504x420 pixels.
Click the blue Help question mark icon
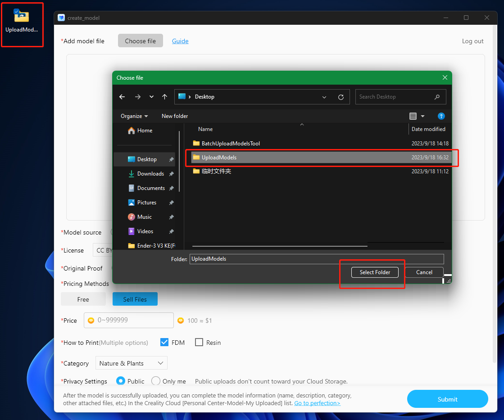click(441, 116)
